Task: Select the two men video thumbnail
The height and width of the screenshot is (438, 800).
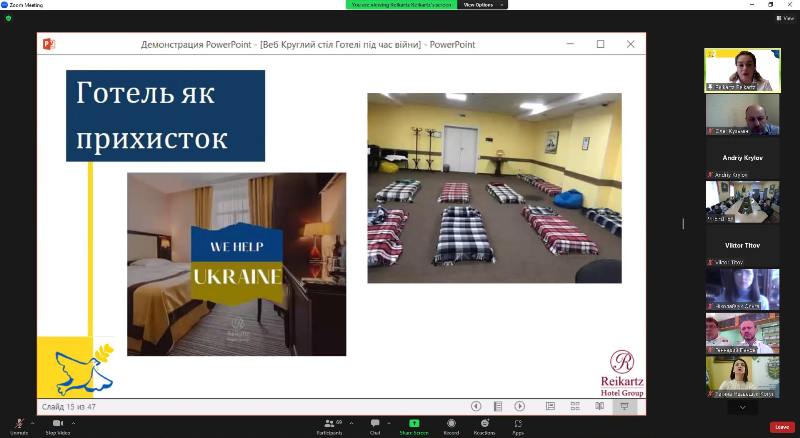Action: [x=742, y=333]
